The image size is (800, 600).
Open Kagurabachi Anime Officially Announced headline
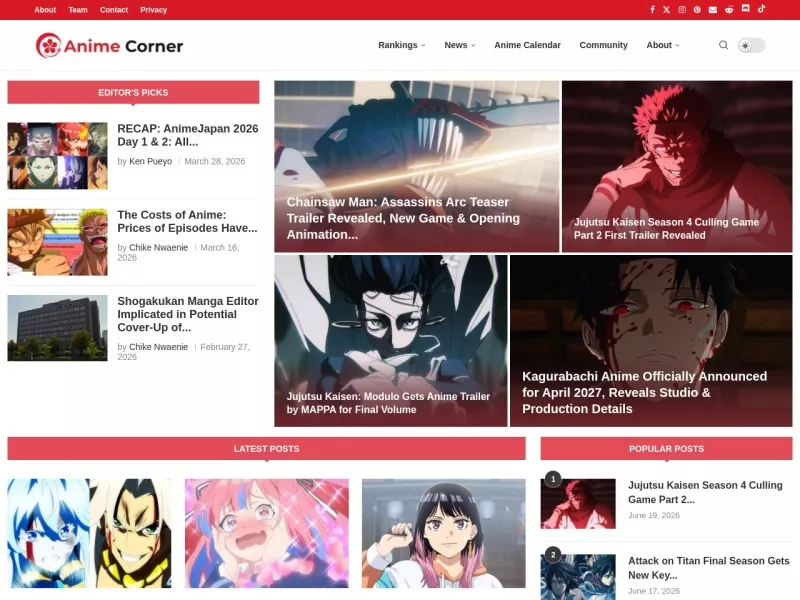(644, 392)
